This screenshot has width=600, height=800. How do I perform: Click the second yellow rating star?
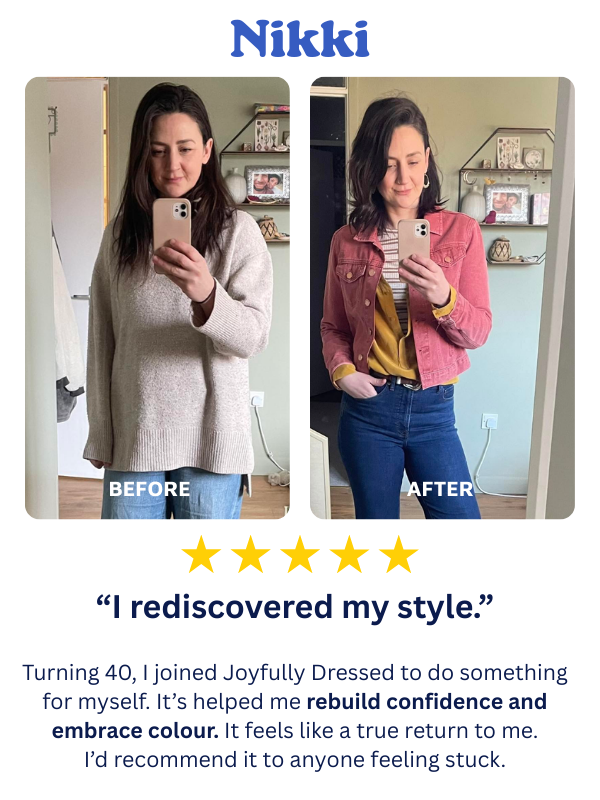(x=251, y=554)
